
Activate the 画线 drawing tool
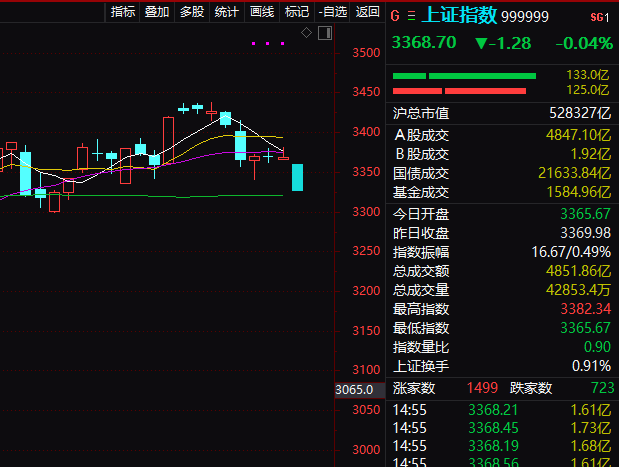point(262,12)
